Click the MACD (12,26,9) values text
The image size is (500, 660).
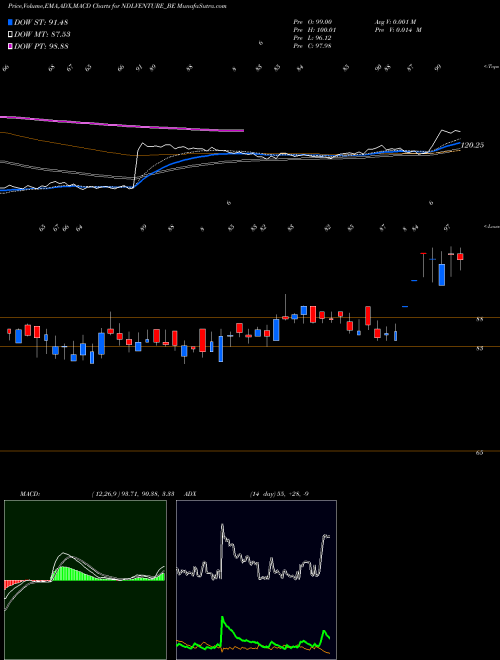(133, 494)
